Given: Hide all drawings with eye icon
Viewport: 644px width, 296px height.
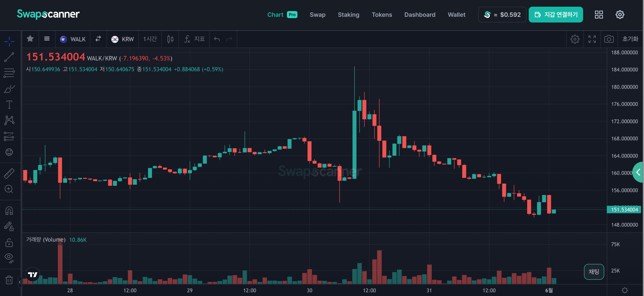Looking at the screenshot, I should click(x=9, y=257).
